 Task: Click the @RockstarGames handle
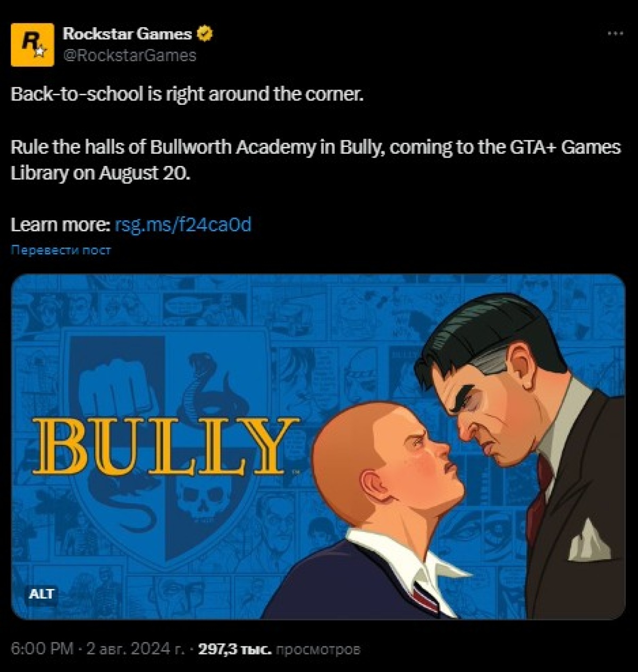[130, 55]
